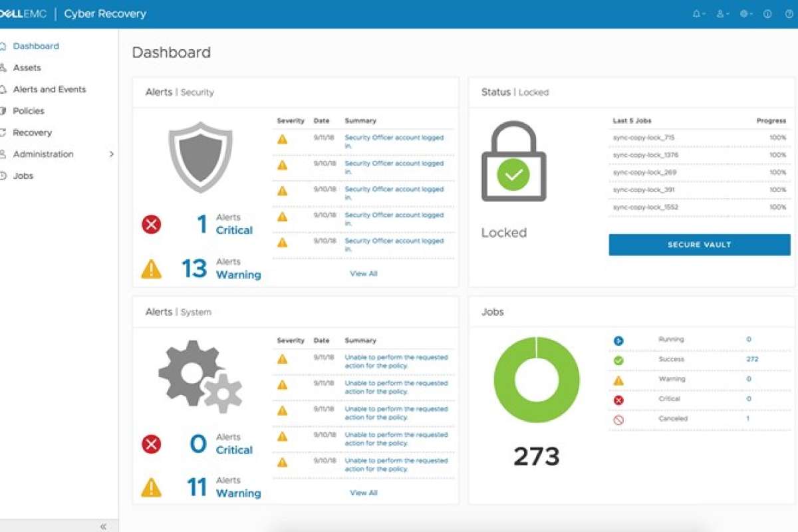Click warning icon of 9/11/18 Security alert

(283, 140)
